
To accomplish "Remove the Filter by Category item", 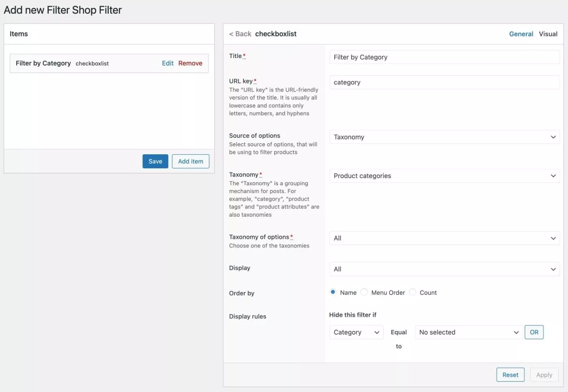I will point(190,63).
